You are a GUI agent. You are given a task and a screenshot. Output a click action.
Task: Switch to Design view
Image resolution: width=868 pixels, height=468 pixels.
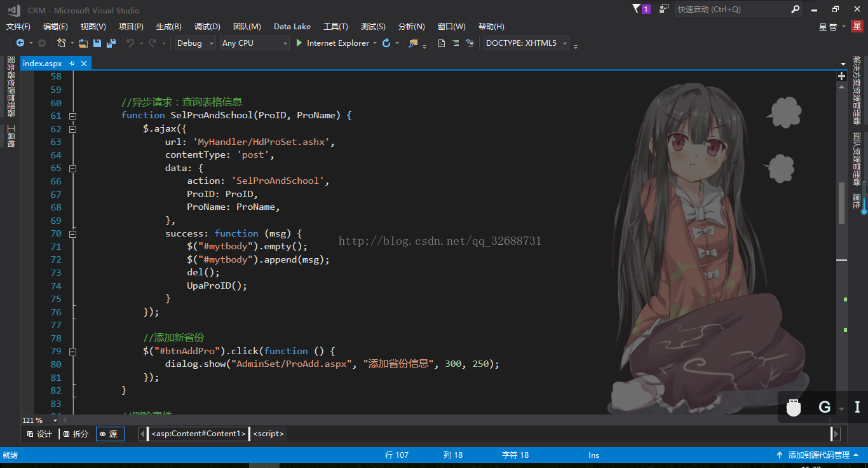click(39, 434)
